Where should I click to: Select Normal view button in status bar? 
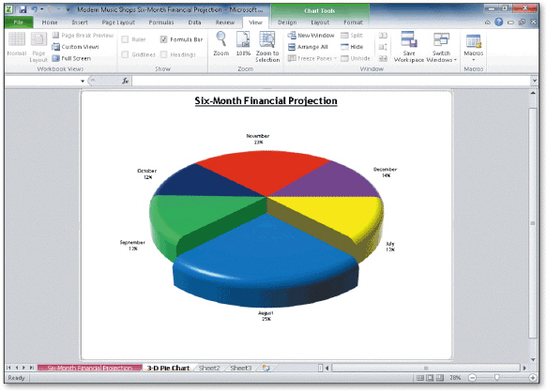tap(420, 378)
